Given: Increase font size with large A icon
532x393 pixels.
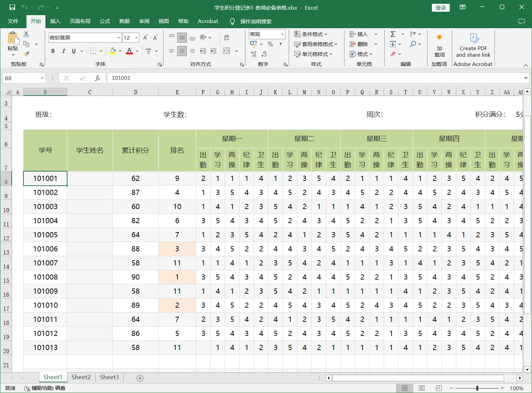Looking at the screenshot, I should [145, 37].
